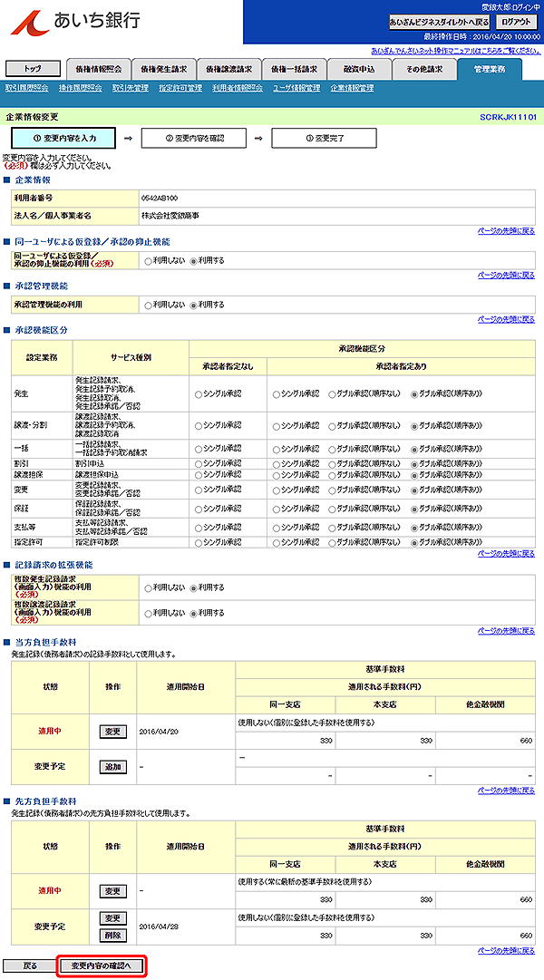Click the screen ID SCRKJK11101
This screenshot has height=980, width=544.
coord(509,117)
